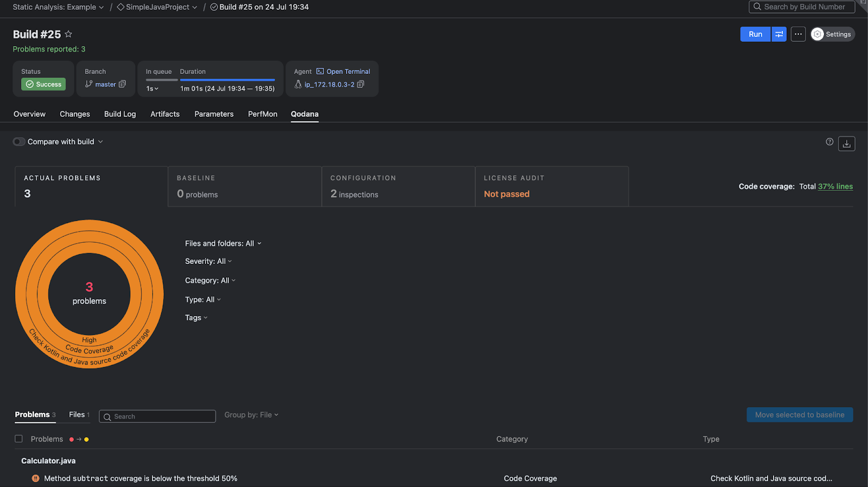Click the download report icon
868x487 pixels.
pos(846,144)
